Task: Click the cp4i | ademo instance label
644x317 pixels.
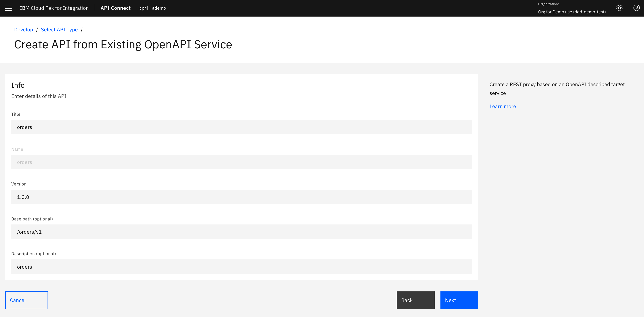Action: [x=152, y=8]
